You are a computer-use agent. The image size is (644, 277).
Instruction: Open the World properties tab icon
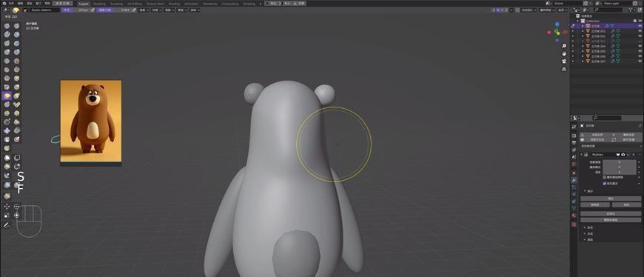(574, 164)
